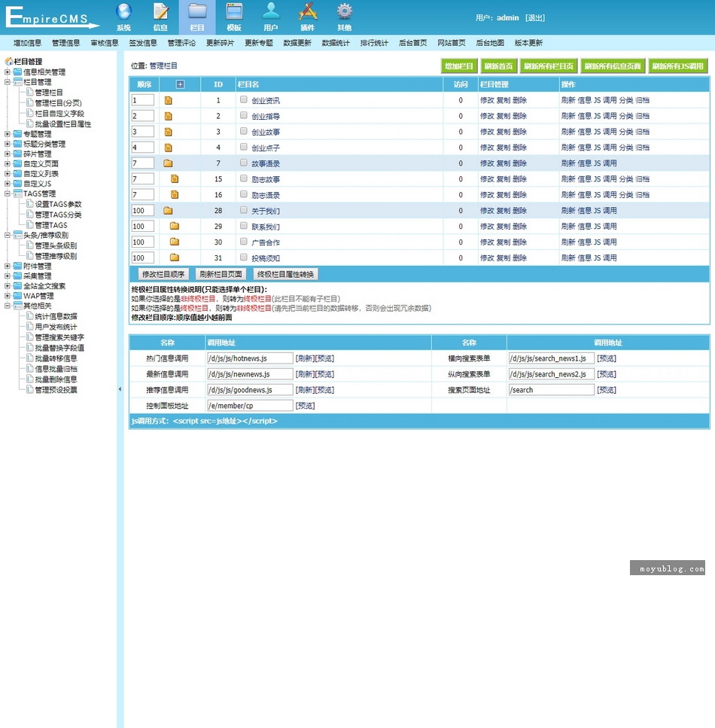Image resolution: width=715 pixels, height=728 pixels.
Task: Click the green 增加栏目 button
Action: tap(458, 66)
